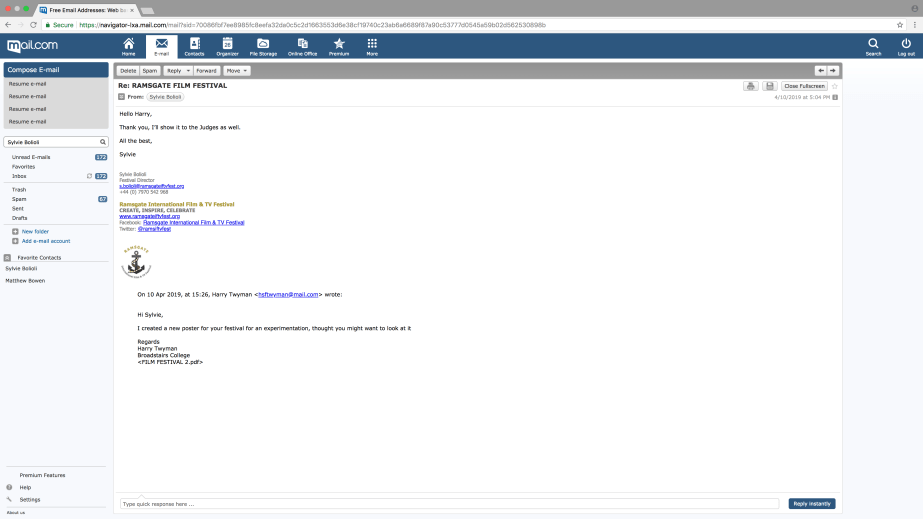
Task: Open the Spam folder in the sidebar
Action: [19, 199]
